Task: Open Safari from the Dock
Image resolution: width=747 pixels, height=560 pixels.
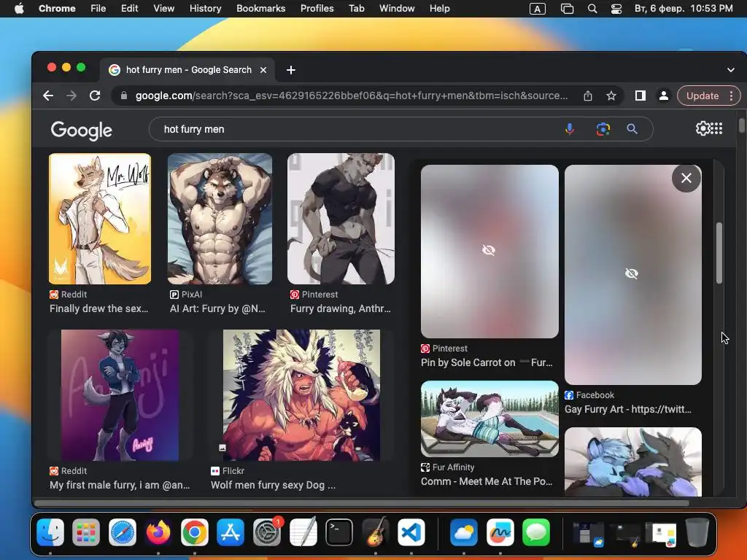Action: pos(123,532)
